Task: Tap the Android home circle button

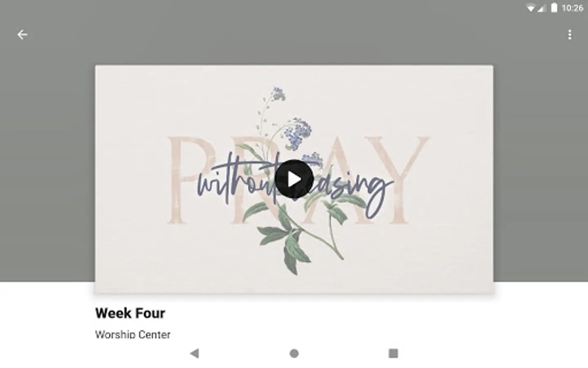Action: point(294,353)
